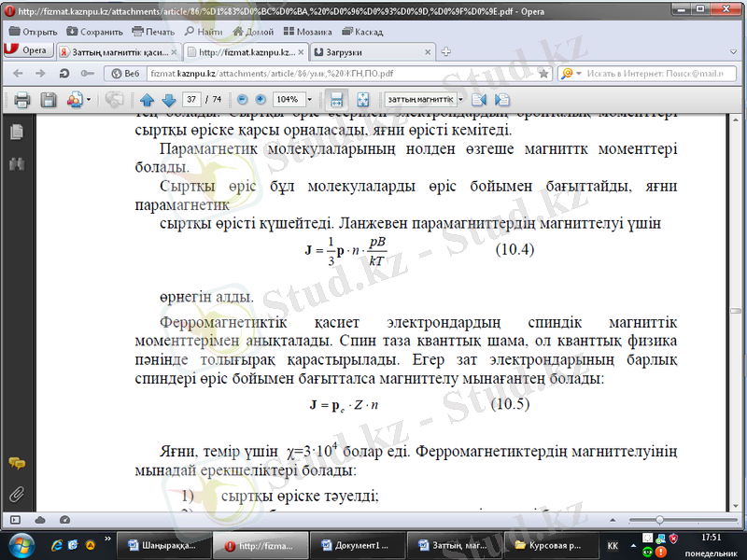The width and height of the screenshot is (747, 560).
Task: Expand the search engine selector dropdown
Action: [x=579, y=74]
